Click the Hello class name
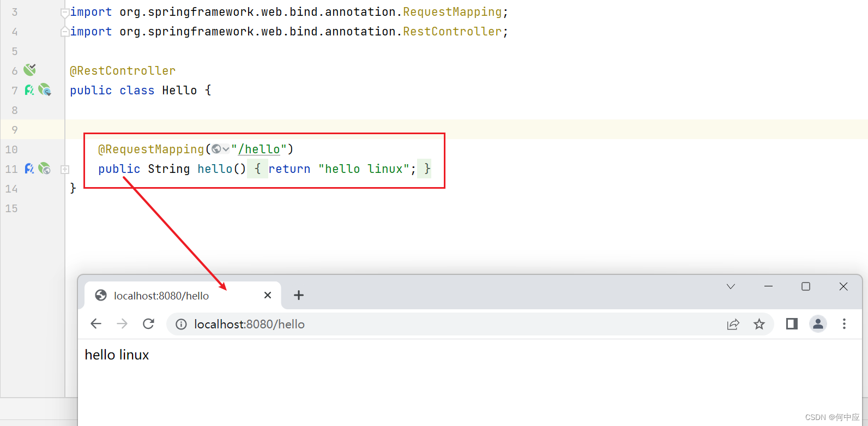Viewport: 868px width, 426px height. coord(179,90)
